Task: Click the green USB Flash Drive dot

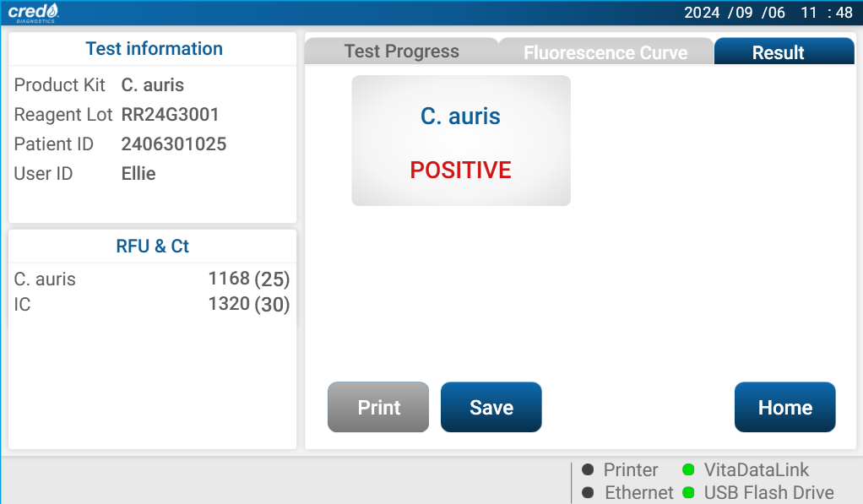Action: pyautogui.click(x=688, y=492)
